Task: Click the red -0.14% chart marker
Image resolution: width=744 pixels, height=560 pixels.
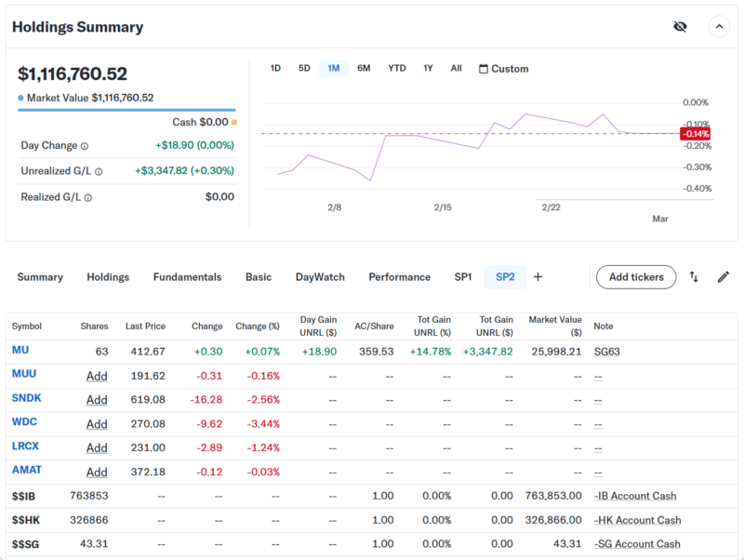Action: 695,134
